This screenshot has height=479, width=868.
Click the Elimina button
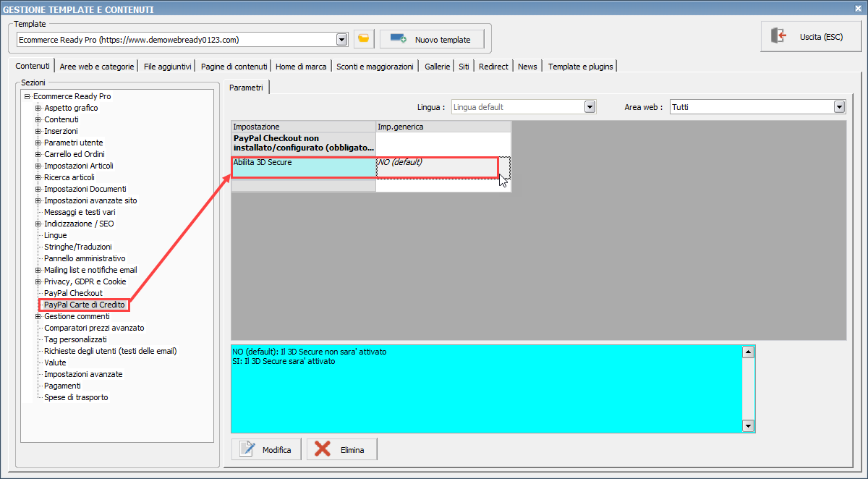pos(341,449)
